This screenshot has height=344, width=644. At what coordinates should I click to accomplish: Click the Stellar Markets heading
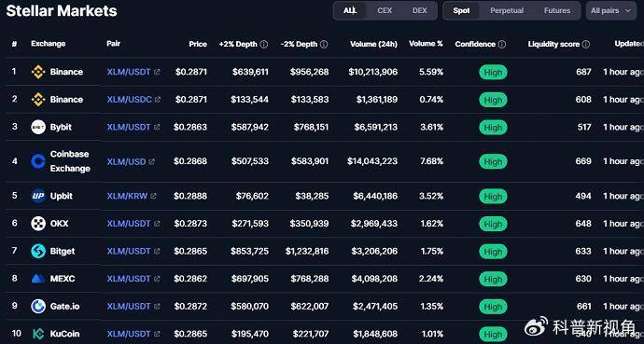[x=62, y=11]
